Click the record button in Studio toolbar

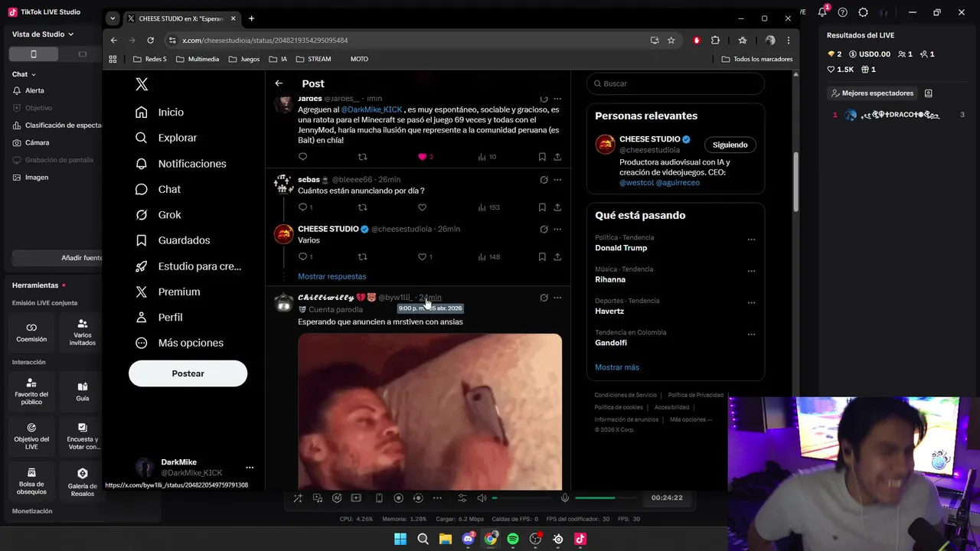tap(398, 498)
